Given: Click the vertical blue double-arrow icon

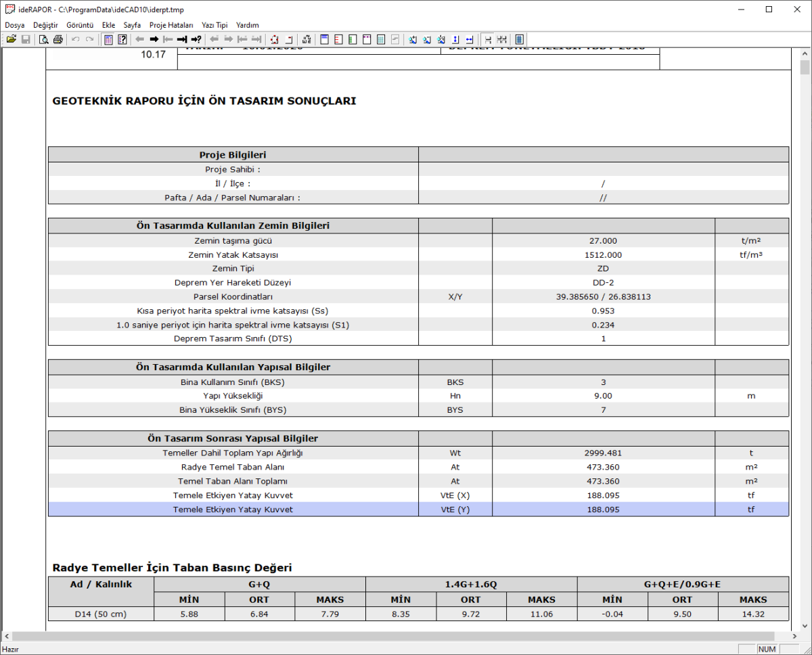Looking at the screenshot, I should [x=455, y=39].
